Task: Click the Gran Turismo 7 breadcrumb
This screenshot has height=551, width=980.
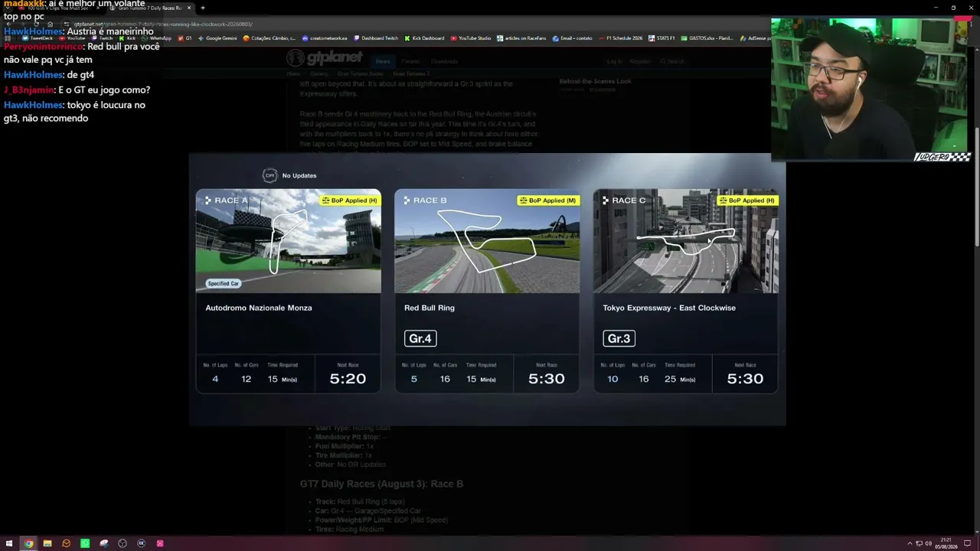Action: coord(412,74)
